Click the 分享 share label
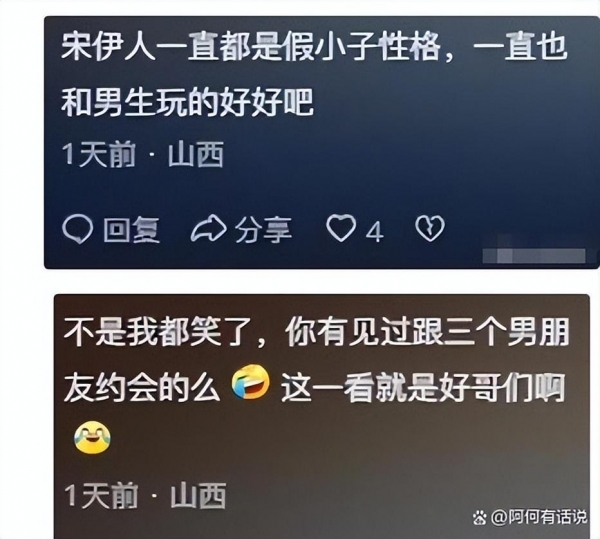The height and width of the screenshot is (539, 600). [x=263, y=230]
